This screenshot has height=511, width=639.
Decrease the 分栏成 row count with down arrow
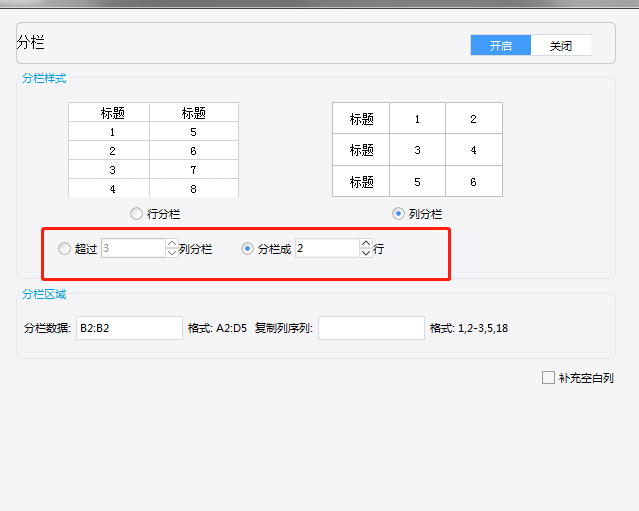pyautogui.click(x=365, y=254)
